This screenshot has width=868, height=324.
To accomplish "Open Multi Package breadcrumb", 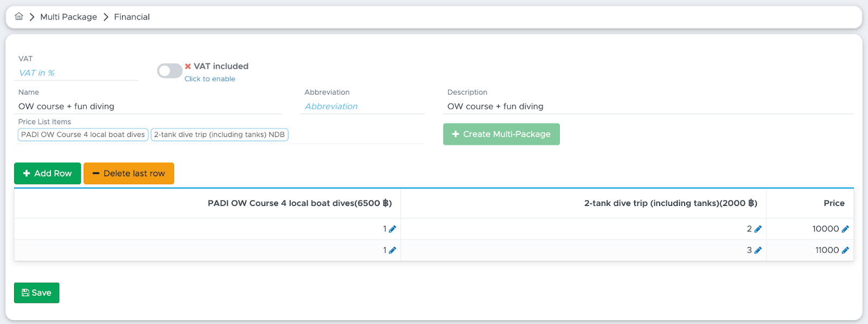I will coord(68,17).
